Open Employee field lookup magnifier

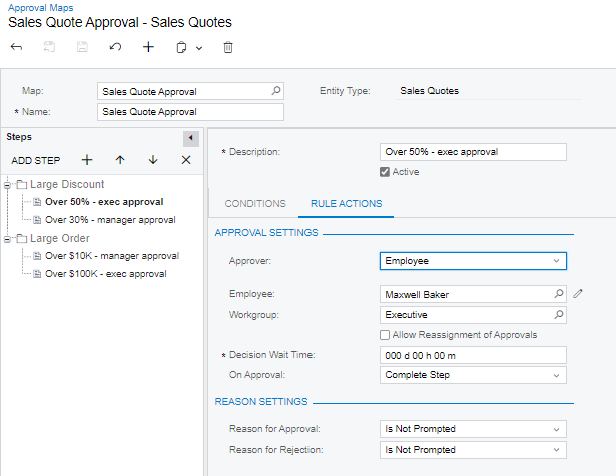tap(559, 293)
